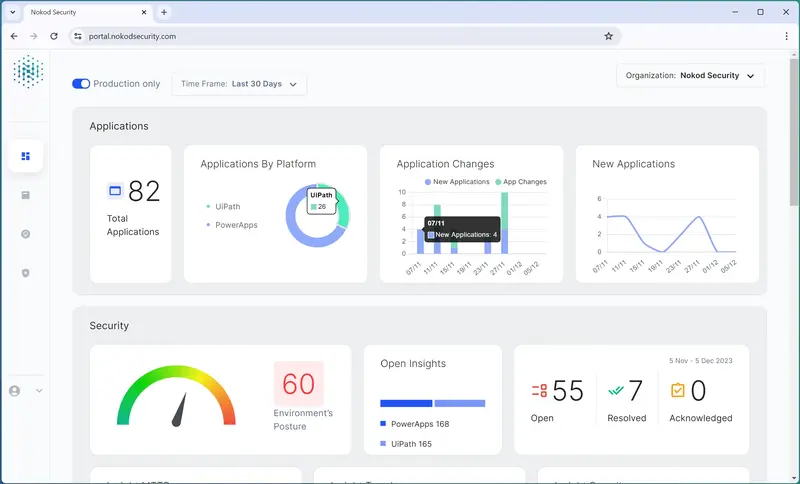Image resolution: width=800 pixels, height=484 pixels.
Task: Open the second sidebar inventory icon
Action: pyautogui.click(x=26, y=195)
